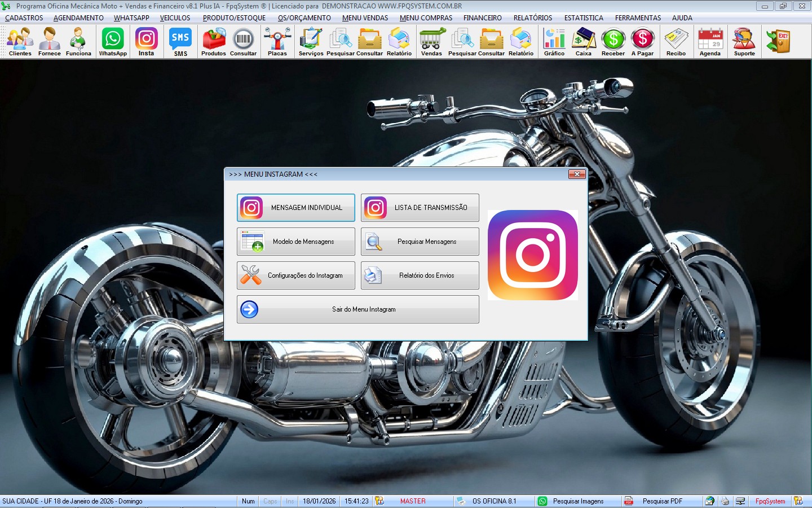The width and height of the screenshot is (812, 508).
Task: Click the globe icon in the status bar
Action: click(710, 501)
